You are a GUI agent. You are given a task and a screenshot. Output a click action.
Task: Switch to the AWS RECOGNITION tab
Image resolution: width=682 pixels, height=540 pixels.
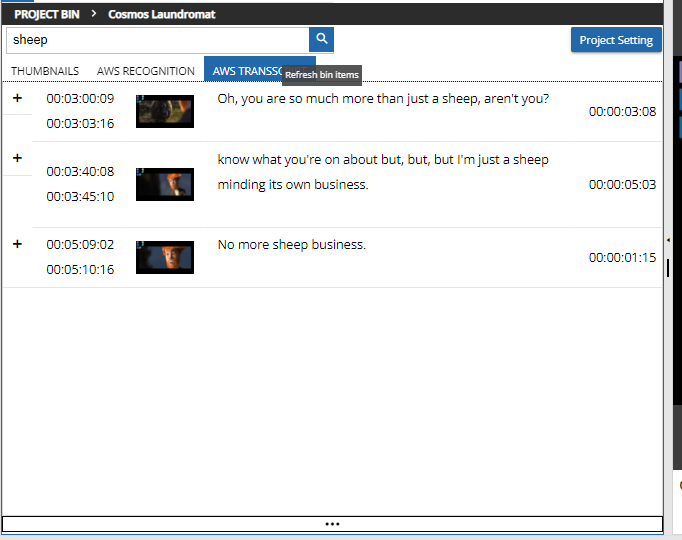(146, 71)
